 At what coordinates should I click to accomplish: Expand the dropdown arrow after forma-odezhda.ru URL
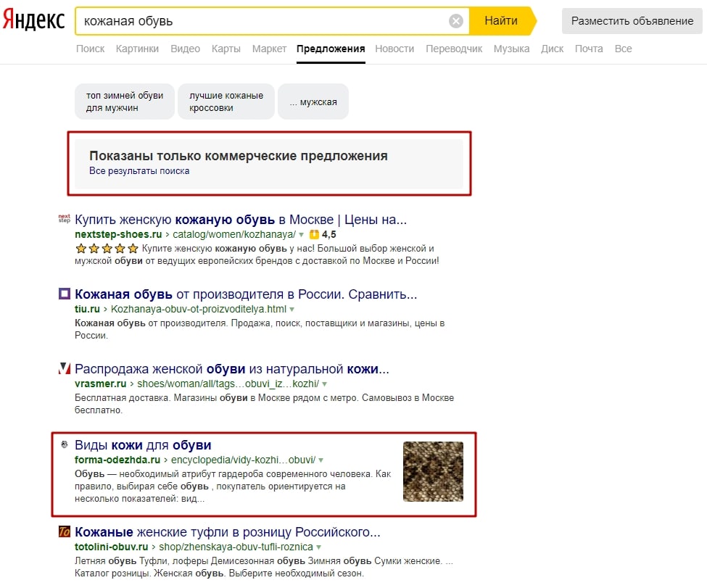tap(321, 460)
